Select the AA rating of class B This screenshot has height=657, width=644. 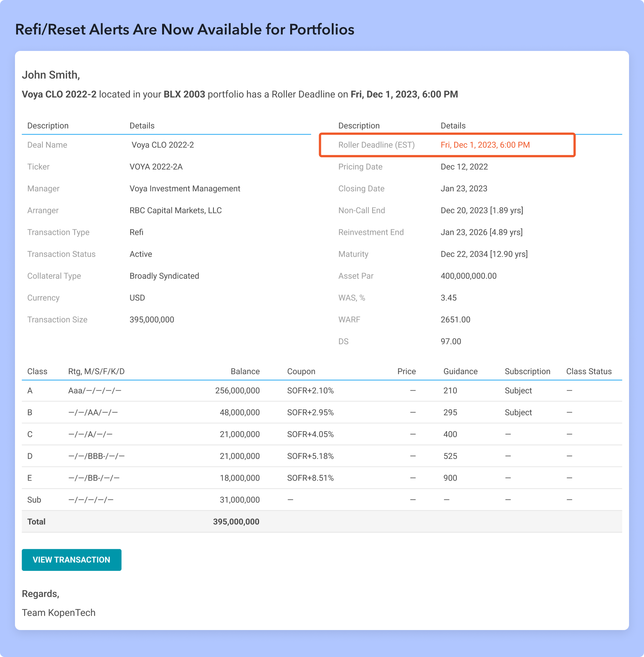pyautogui.click(x=92, y=412)
